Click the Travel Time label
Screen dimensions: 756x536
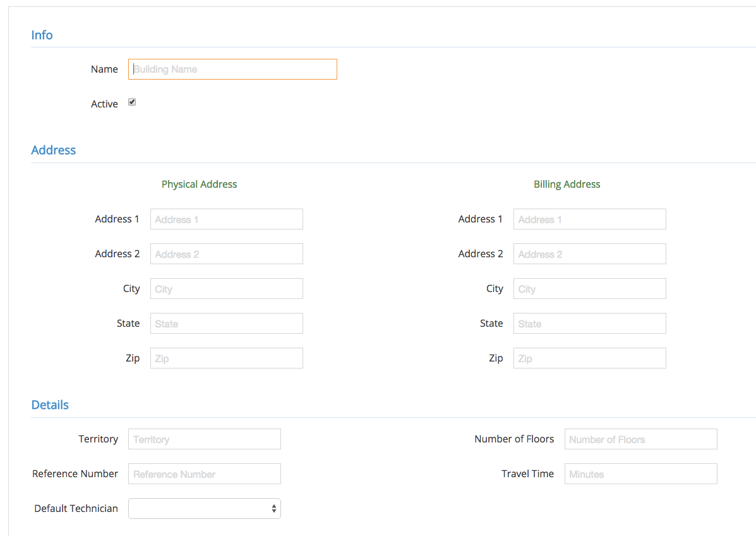click(527, 474)
